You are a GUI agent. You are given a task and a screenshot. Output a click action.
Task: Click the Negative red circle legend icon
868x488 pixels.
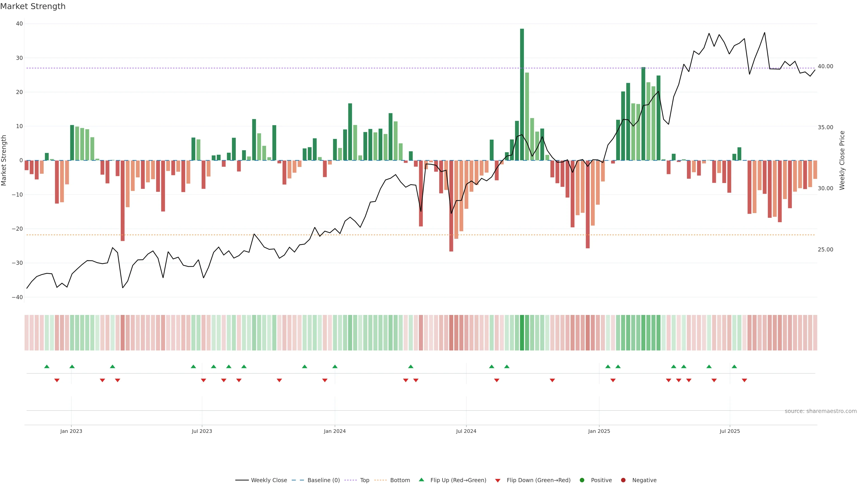[x=623, y=480]
